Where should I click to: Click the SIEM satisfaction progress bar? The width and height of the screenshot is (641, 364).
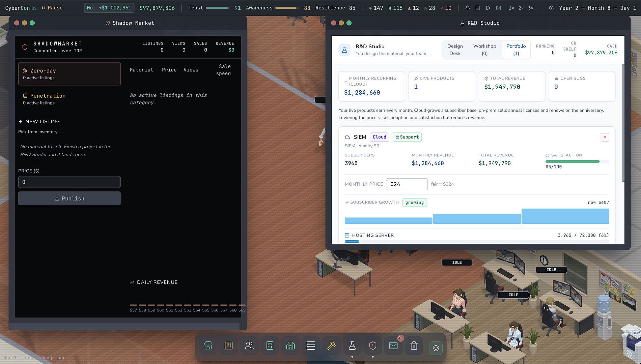(x=577, y=161)
